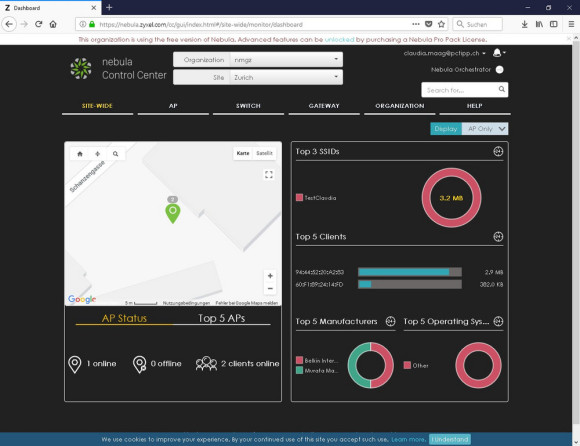Open Top 5 Manufacturers settings icon
This screenshot has height=446, width=580.
[391, 321]
